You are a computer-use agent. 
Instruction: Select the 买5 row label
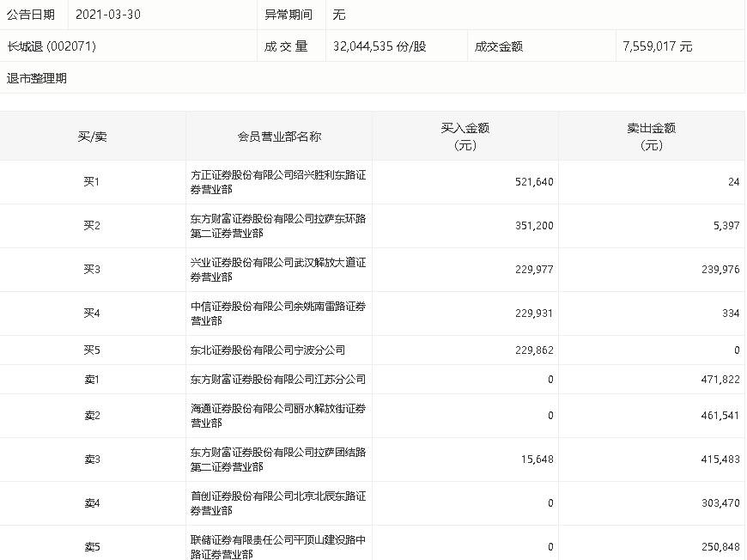pyautogui.click(x=92, y=350)
